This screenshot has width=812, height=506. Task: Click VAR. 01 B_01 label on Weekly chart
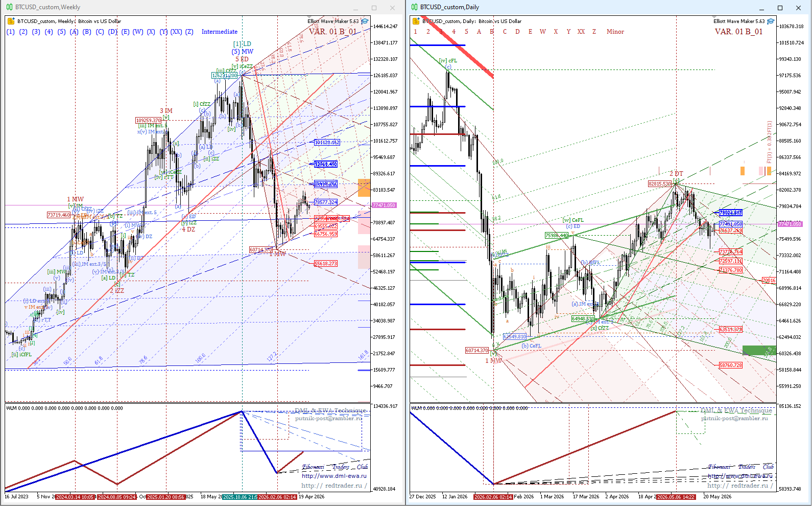click(332, 32)
